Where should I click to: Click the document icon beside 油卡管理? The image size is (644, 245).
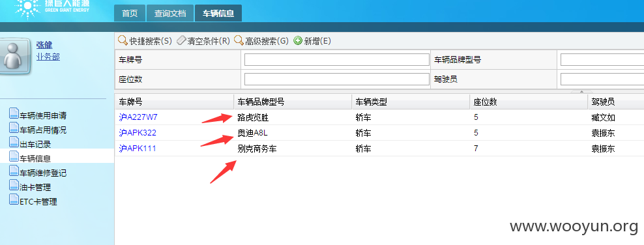pyautogui.click(x=14, y=186)
